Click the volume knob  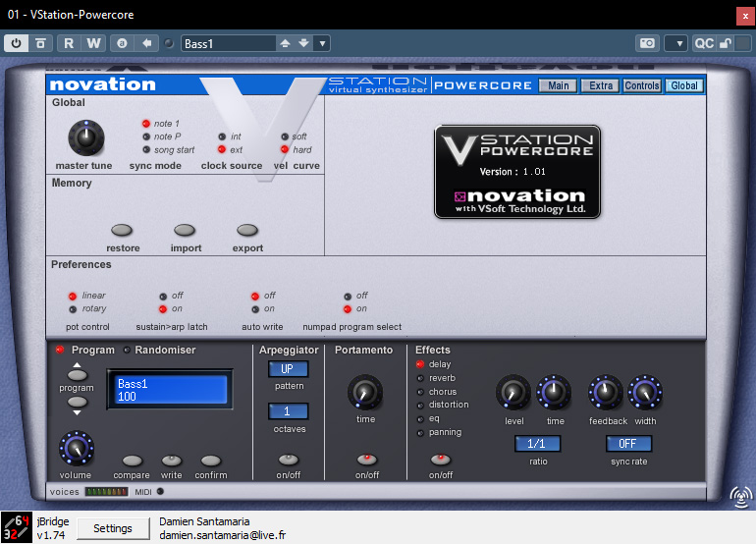77,449
